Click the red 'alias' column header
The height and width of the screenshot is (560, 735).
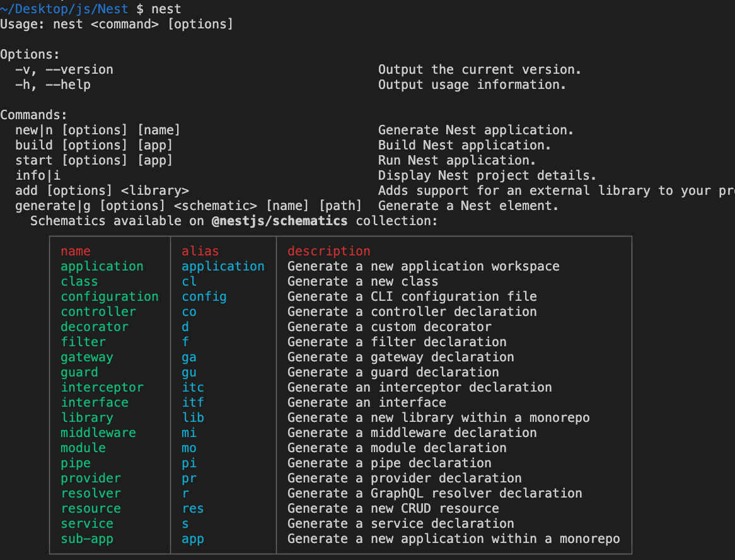coord(200,251)
